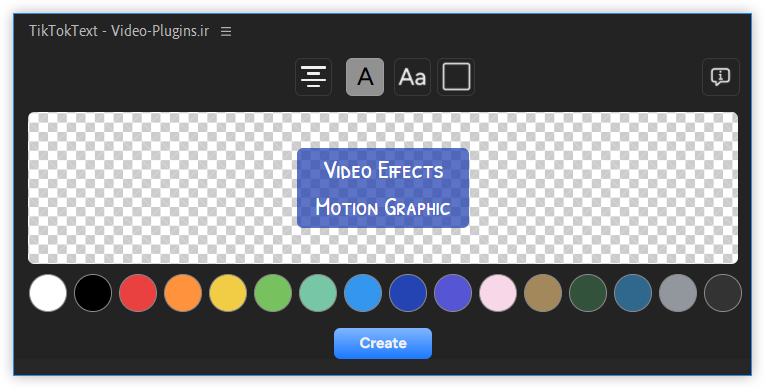This screenshot has width=765, height=389.
Task: Pick the white color swatch
Action: coord(48,293)
